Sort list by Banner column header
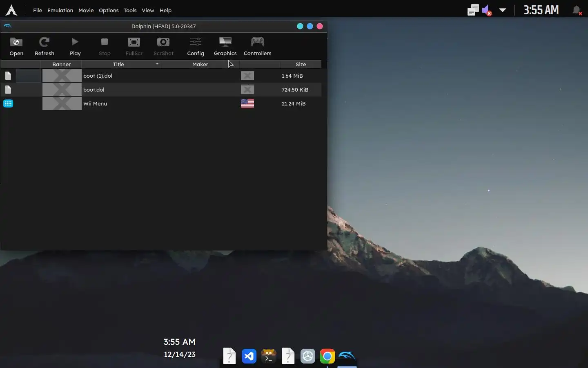The image size is (588, 368). click(x=61, y=64)
